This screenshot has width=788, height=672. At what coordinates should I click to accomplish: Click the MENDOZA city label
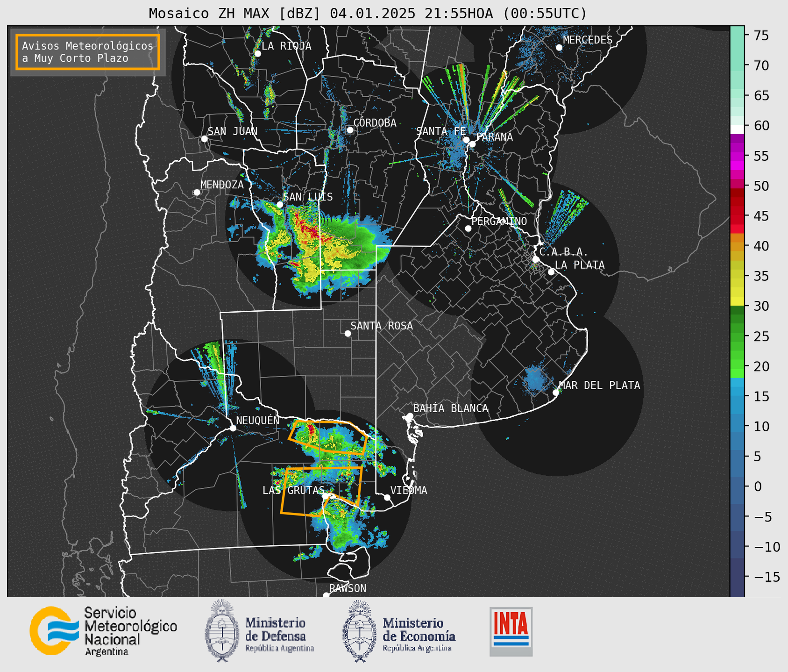click(222, 185)
